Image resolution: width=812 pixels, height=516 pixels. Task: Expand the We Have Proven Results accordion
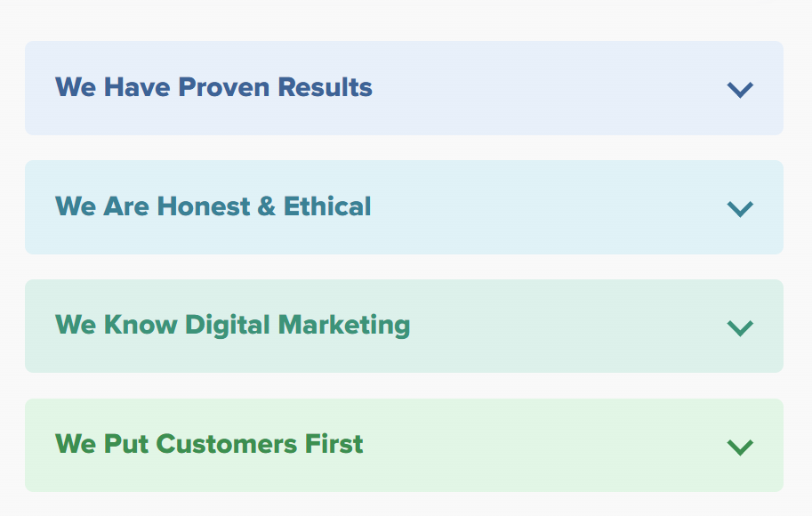404,88
